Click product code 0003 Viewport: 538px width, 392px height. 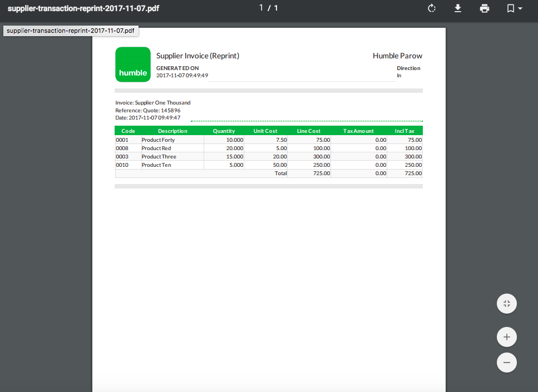(x=122, y=157)
